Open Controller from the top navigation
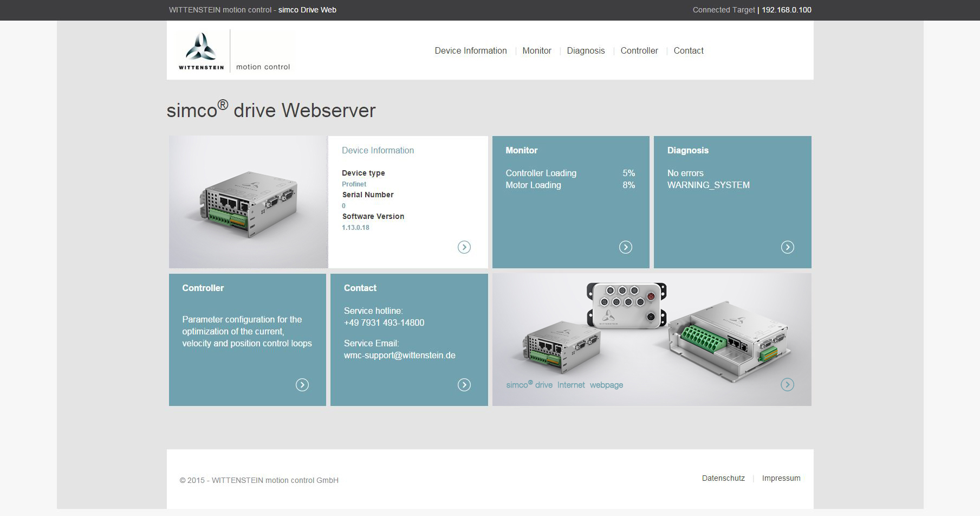Image resolution: width=980 pixels, height=516 pixels. (639, 50)
